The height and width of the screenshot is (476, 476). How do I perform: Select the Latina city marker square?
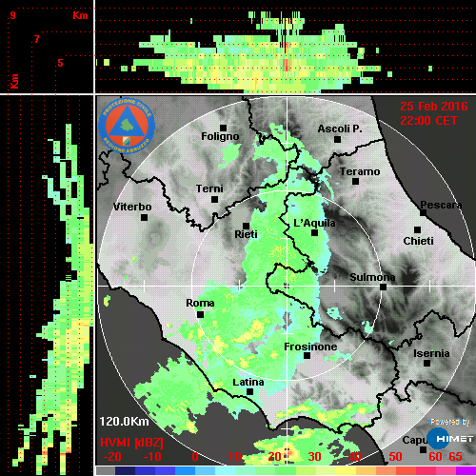tap(249, 392)
